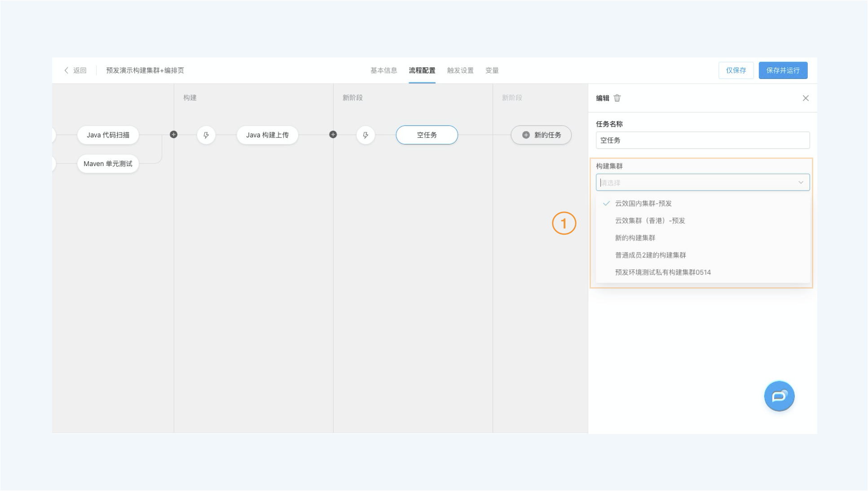Select the Maven 单元测试 task node
Viewport: 868px width, 491px height.
(x=108, y=164)
